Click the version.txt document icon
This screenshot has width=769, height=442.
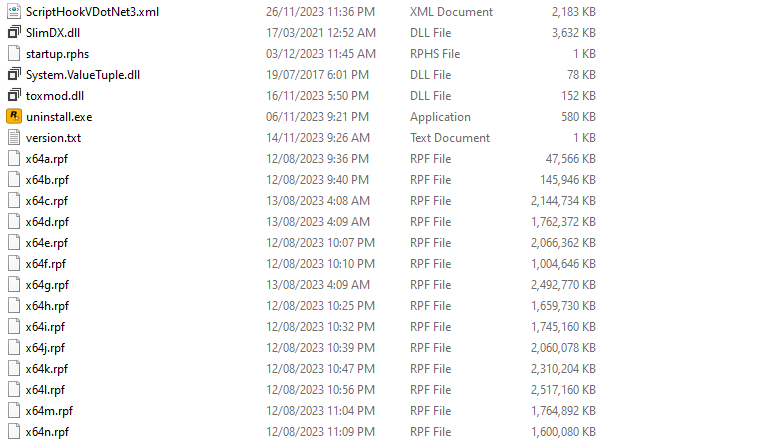[14, 138]
